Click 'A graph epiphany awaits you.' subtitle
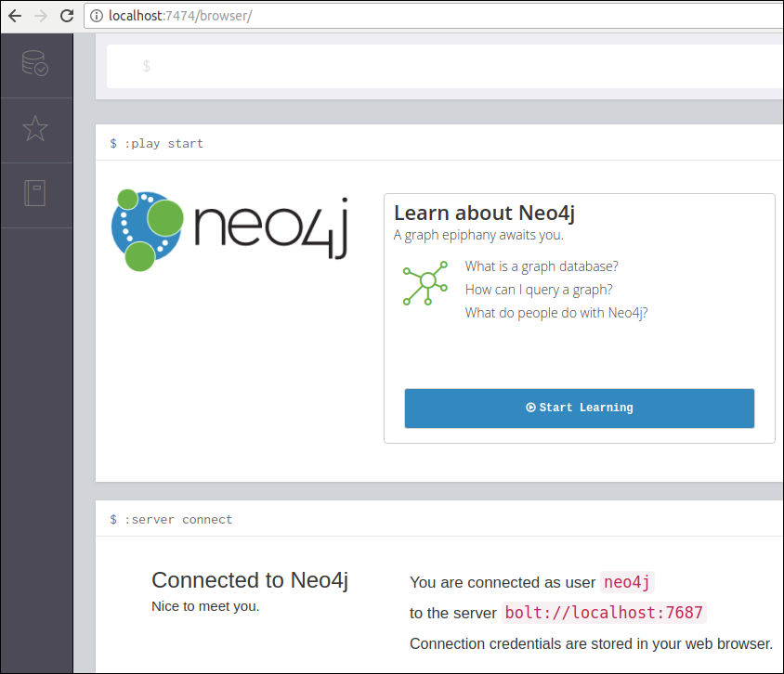 click(478, 235)
